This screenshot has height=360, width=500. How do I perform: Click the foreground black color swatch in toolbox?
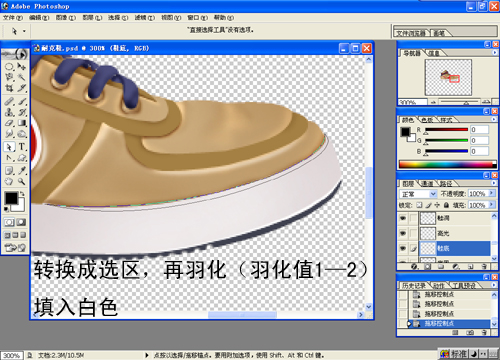(x=11, y=198)
